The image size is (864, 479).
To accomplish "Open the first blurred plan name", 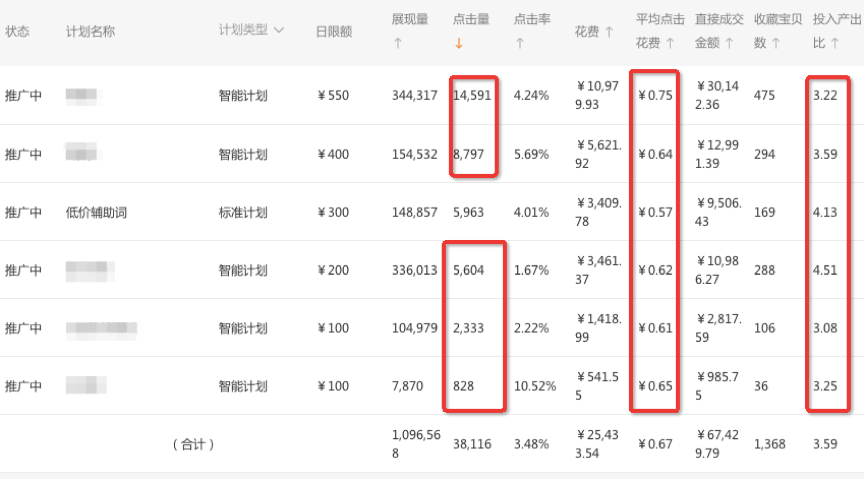I will (82, 96).
